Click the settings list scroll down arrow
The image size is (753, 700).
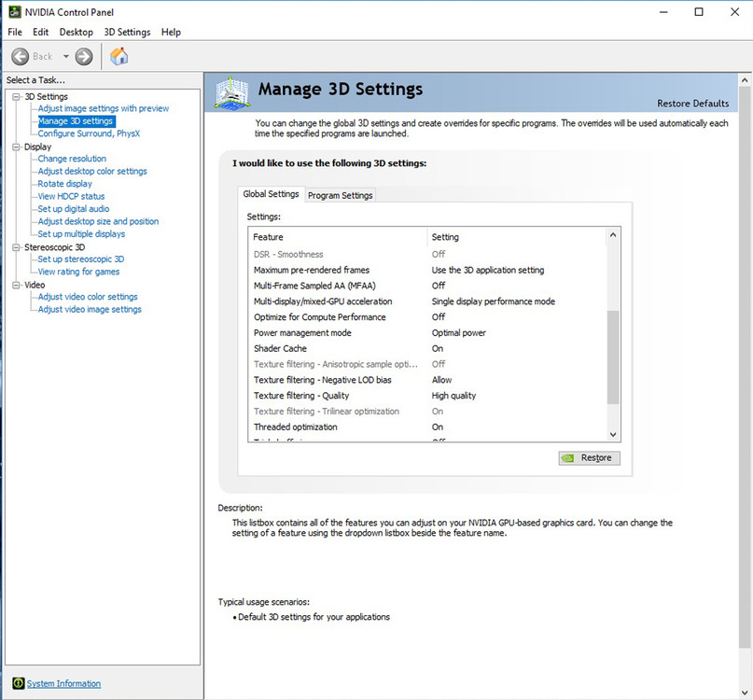click(613, 434)
